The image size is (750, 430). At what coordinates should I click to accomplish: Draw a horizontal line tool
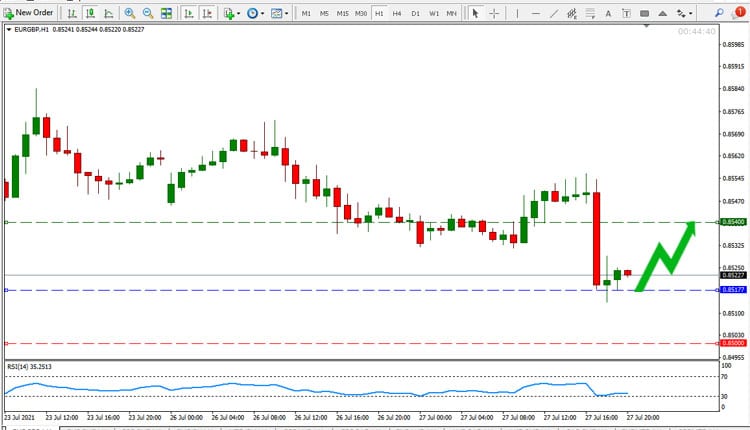pos(537,13)
